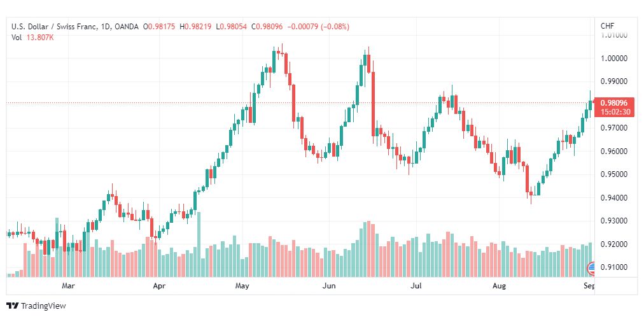
Task: Select the CHF currency label on price axis
Action: [608, 26]
